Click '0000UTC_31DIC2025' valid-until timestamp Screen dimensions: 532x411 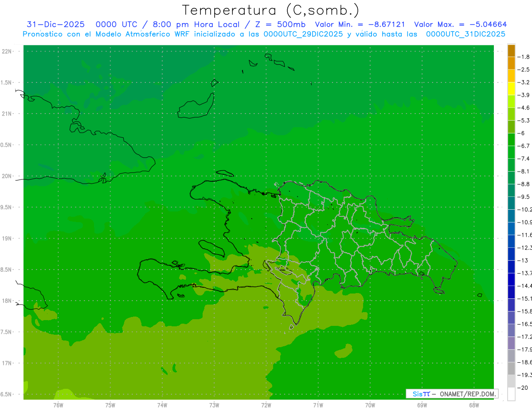(x=465, y=34)
